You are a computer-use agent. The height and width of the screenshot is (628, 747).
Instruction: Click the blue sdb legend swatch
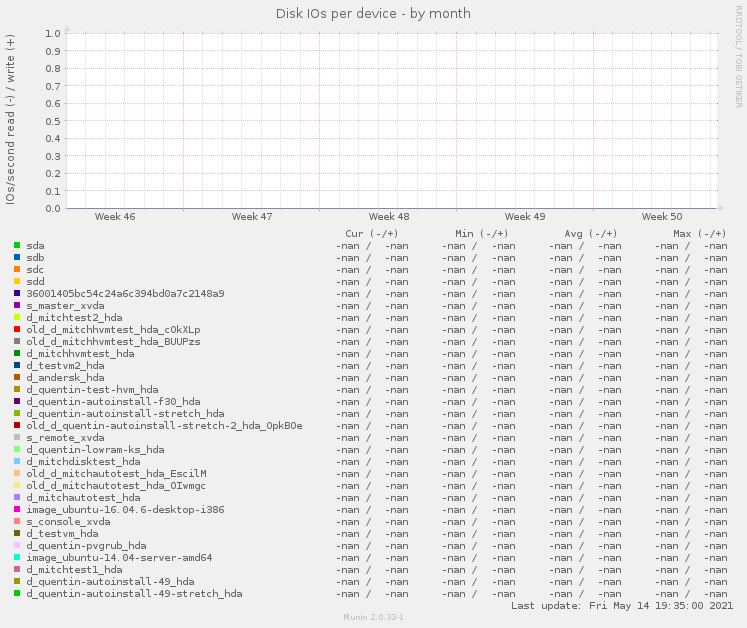pos(17,257)
